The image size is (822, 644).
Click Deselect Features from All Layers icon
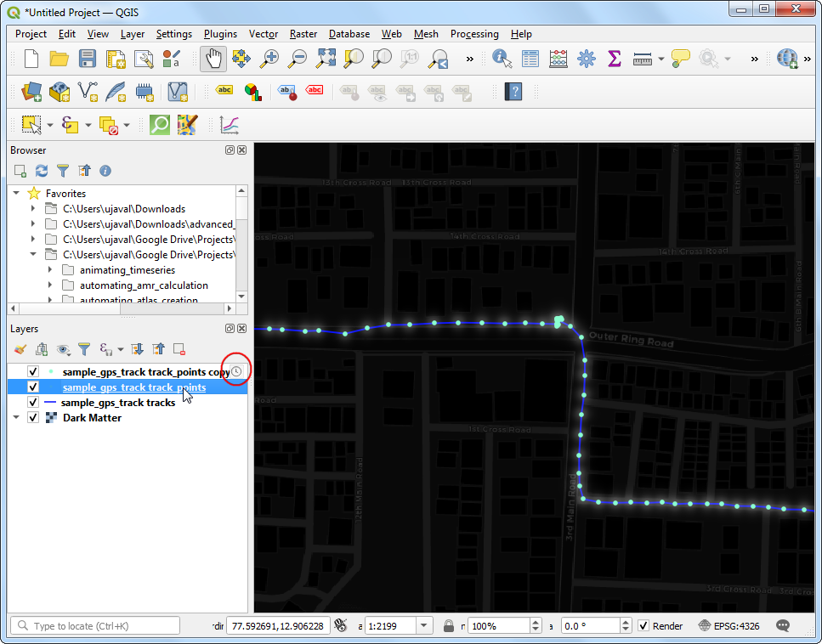click(109, 125)
